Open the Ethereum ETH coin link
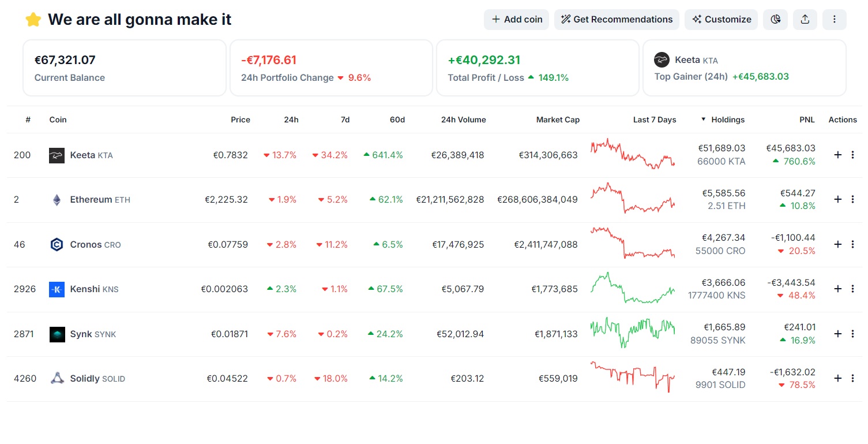The height and width of the screenshot is (444, 868). click(100, 199)
